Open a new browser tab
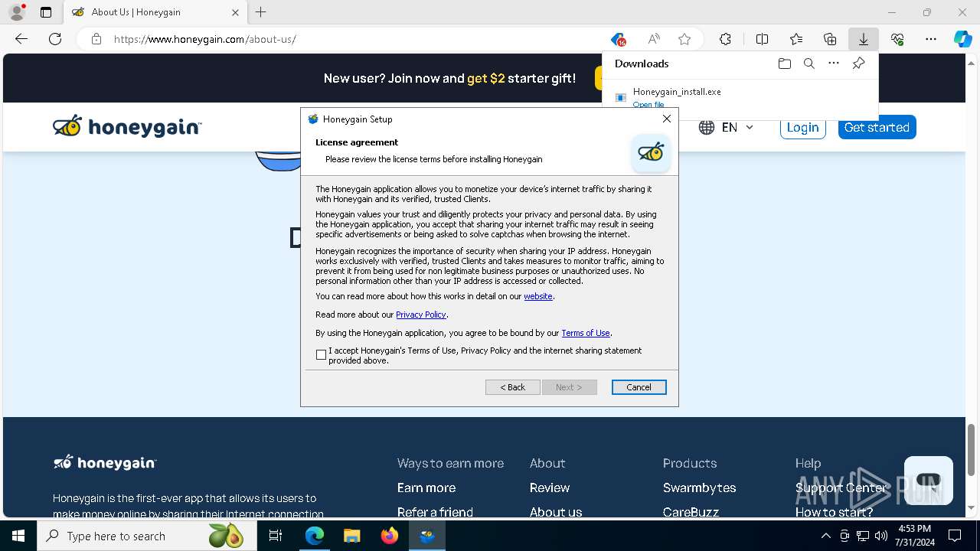The image size is (980, 551). (261, 12)
